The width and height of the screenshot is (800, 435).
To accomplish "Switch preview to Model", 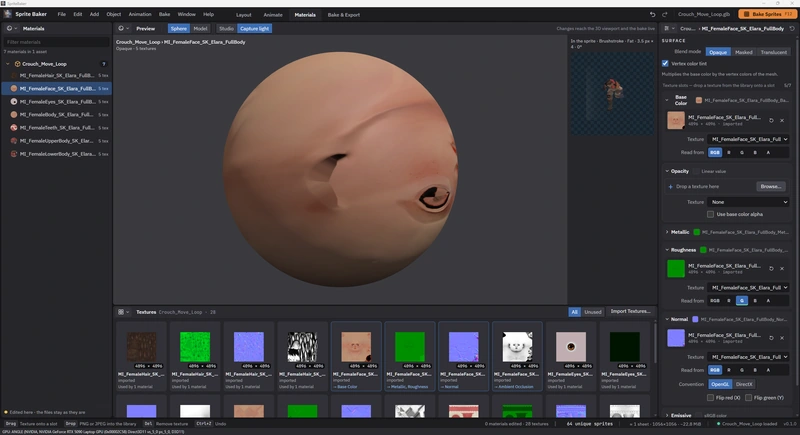I will [x=200, y=29].
